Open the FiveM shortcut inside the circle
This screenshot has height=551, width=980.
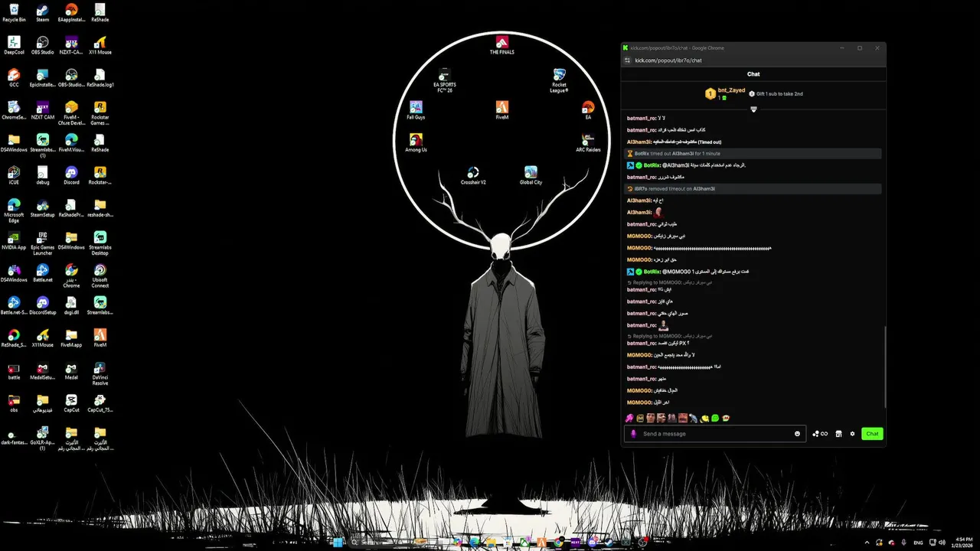501,110
